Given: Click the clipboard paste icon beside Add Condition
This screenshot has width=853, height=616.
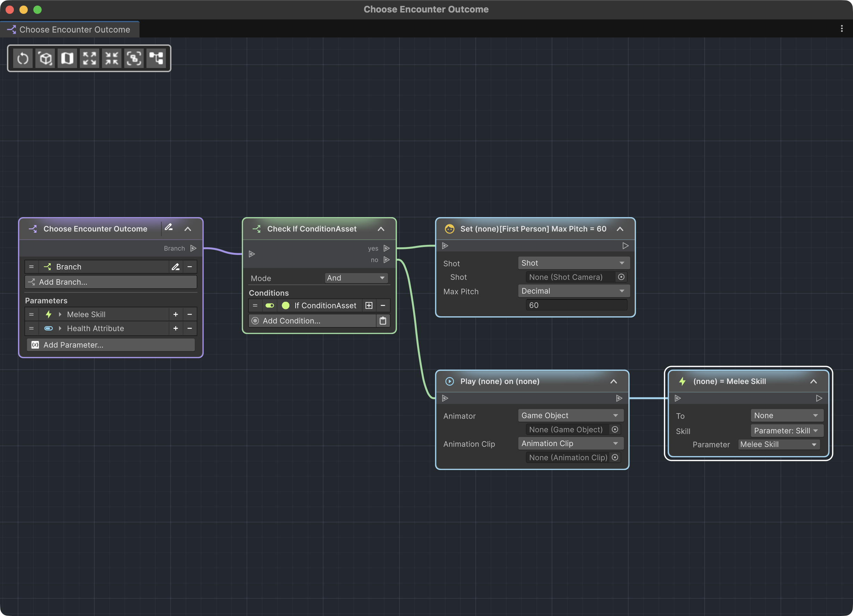Looking at the screenshot, I should (383, 321).
